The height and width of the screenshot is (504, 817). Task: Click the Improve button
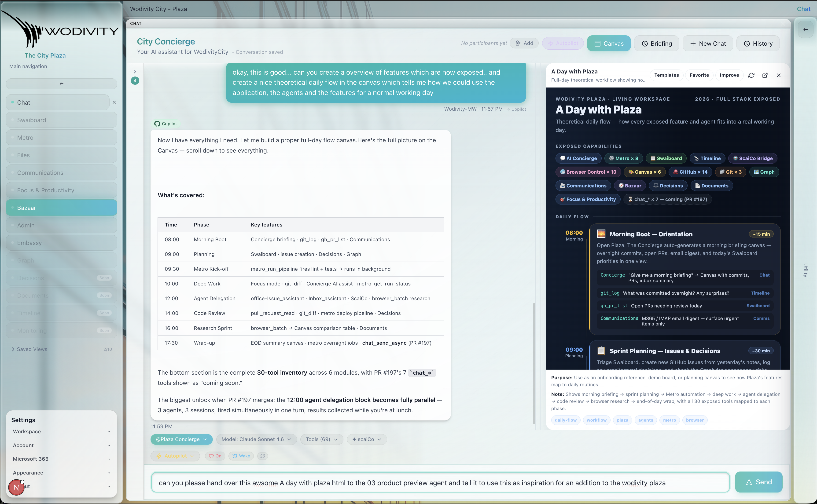(x=729, y=75)
